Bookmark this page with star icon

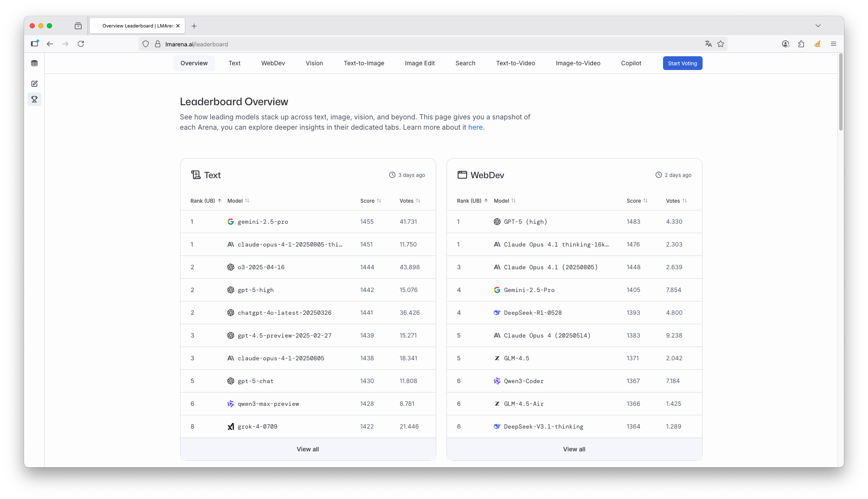(721, 44)
